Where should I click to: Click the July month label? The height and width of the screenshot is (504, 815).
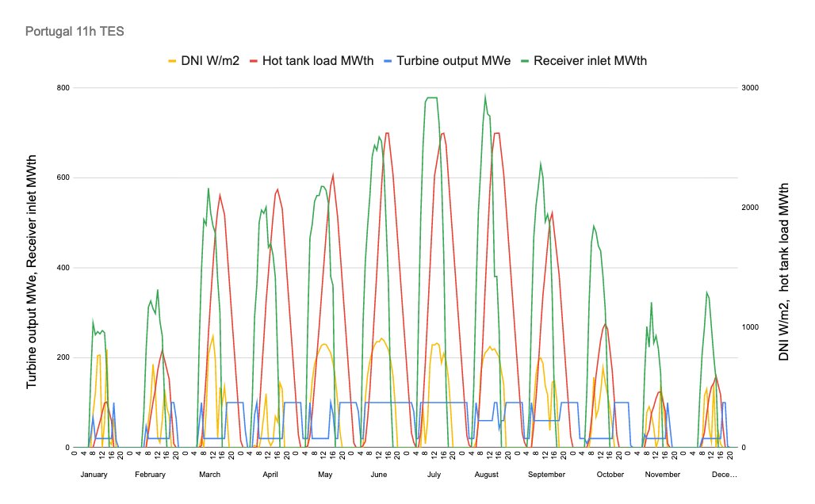(434, 475)
